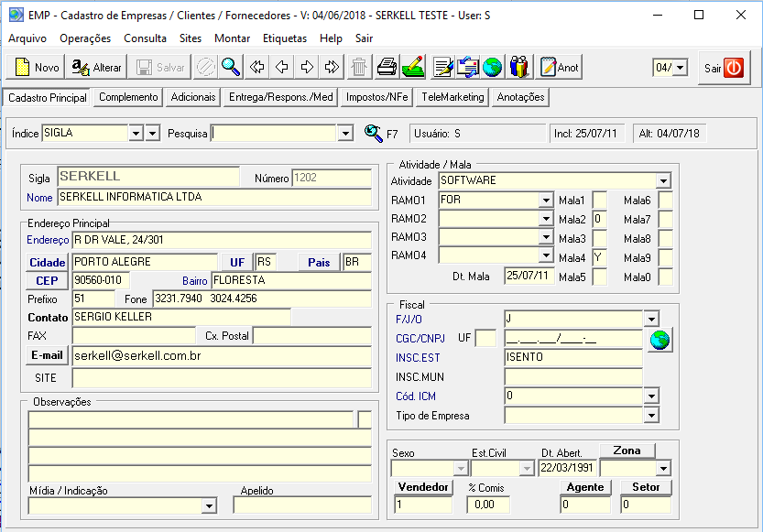Click the E-mail button
Image resolution: width=763 pixels, height=532 pixels.
(48, 355)
